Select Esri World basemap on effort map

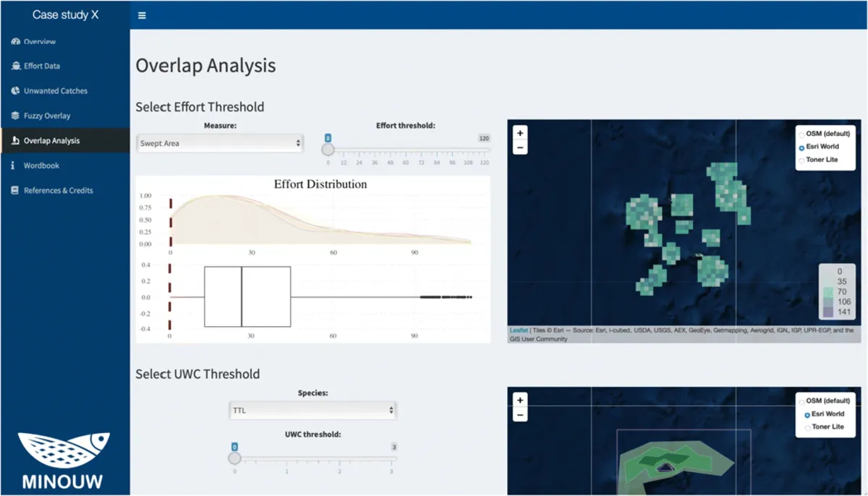[x=801, y=147]
